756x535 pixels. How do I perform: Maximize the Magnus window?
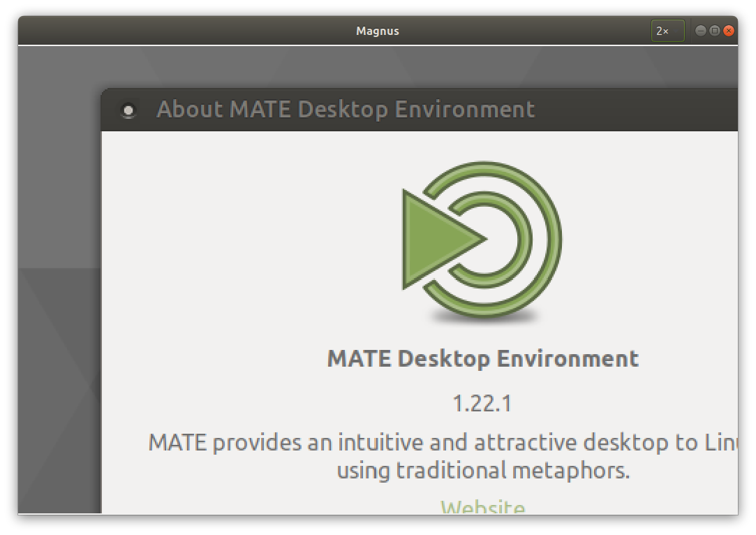[715, 31]
